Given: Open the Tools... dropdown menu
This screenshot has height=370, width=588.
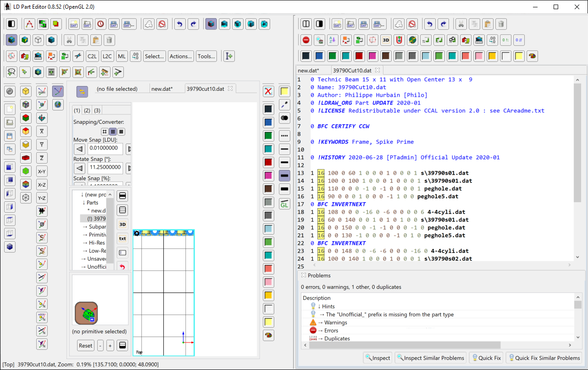Looking at the screenshot, I should pyautogui.click(x=207, y=56).
